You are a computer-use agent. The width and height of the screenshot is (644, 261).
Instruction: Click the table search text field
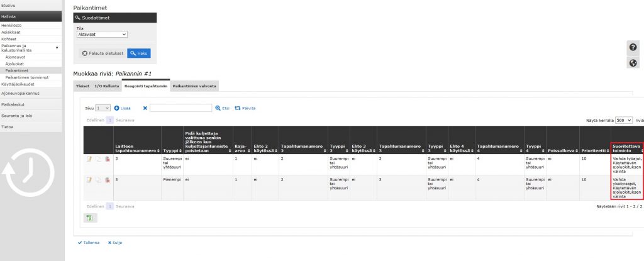[181, 108]
